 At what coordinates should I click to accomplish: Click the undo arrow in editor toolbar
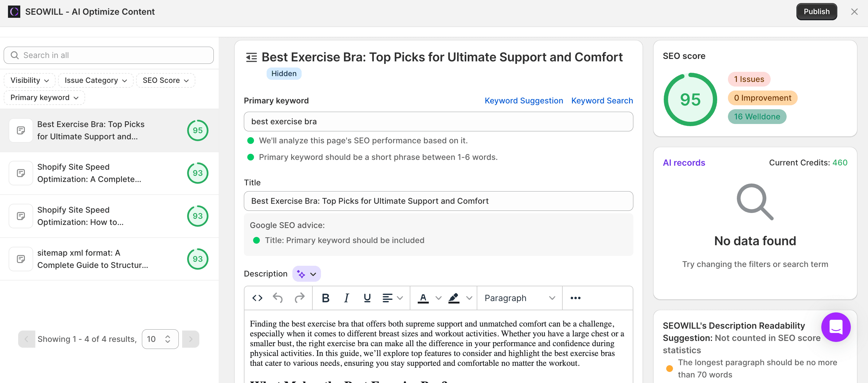click(278, 298)
